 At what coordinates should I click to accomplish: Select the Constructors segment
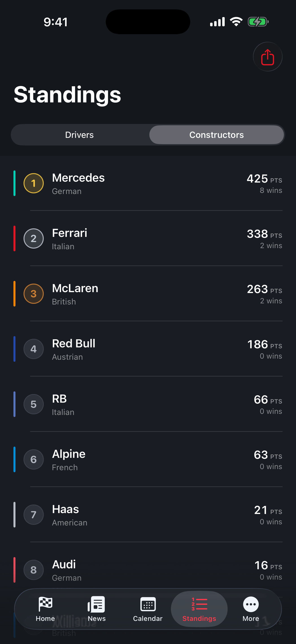(x=216, y=135)
